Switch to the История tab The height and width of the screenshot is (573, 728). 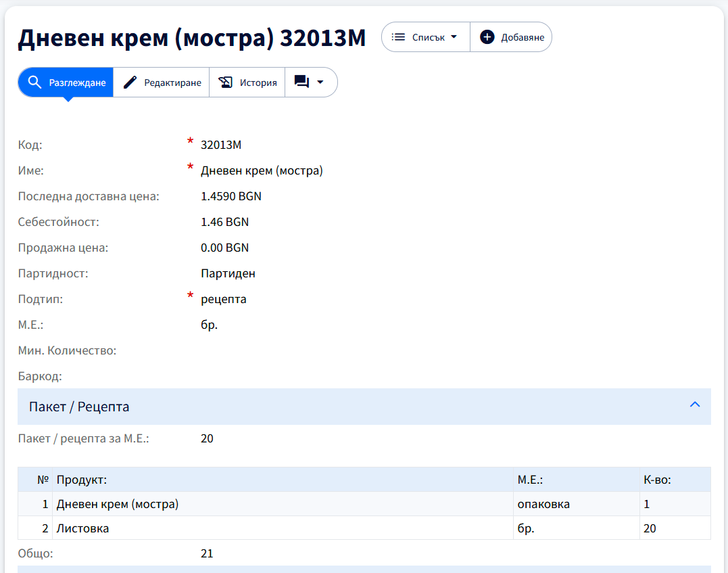[247, 81]
